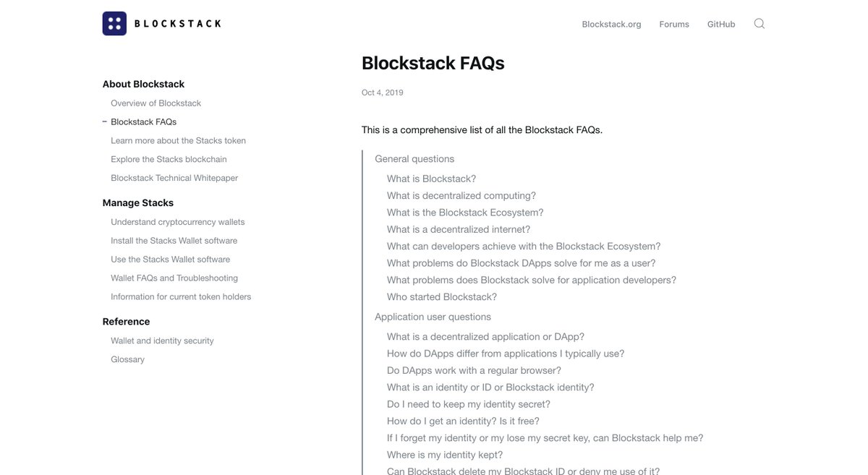
Task: Click the Blockstack logo icon
Action: tap(114, 24)
